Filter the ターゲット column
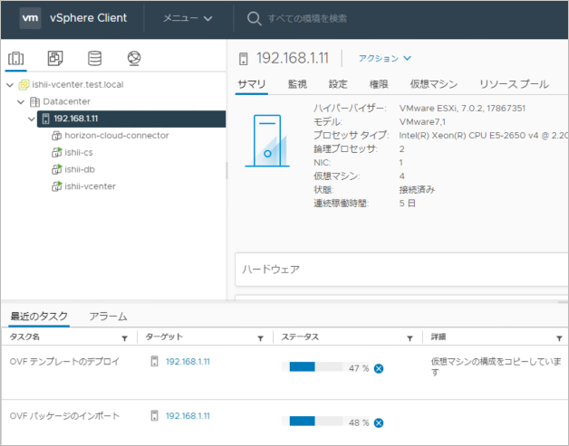569x446 pixels. [x=260, y=338]
